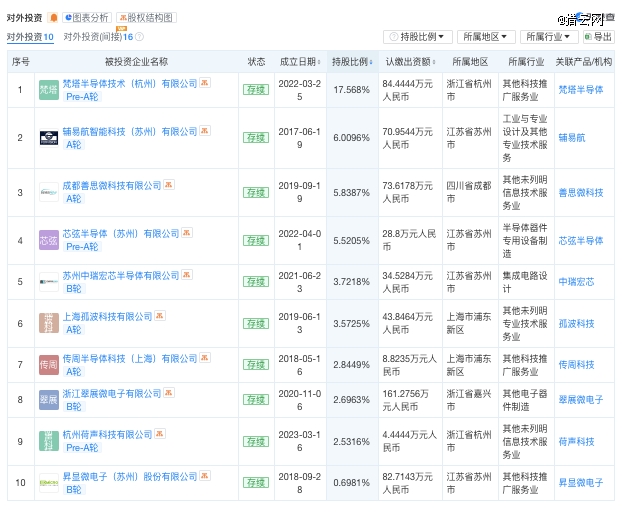Click equity icon next to 传周半导体科技
Image resolution: width=622 pixels, height=525 pixels.
coord(205,358)
